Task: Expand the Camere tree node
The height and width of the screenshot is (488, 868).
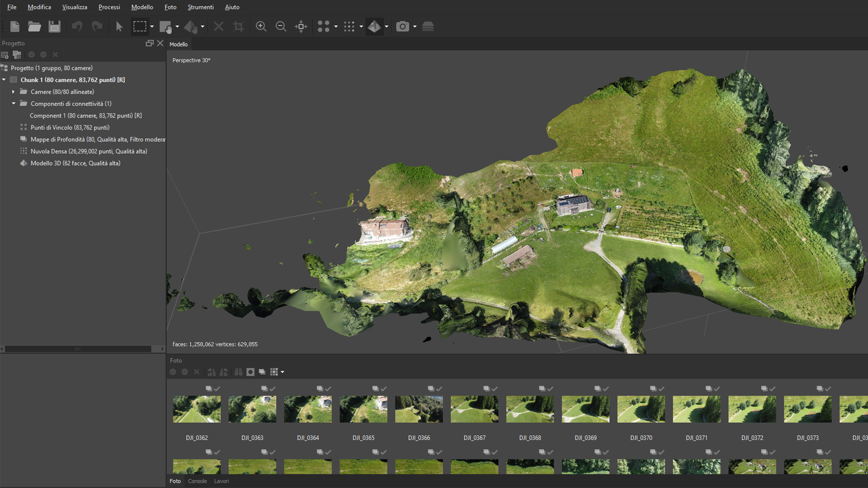Action: (13, 91)
